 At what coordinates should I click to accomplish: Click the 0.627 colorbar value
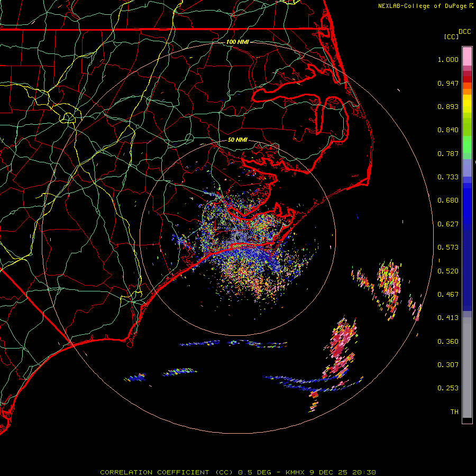pyautogui.click(x=448, y=224)
